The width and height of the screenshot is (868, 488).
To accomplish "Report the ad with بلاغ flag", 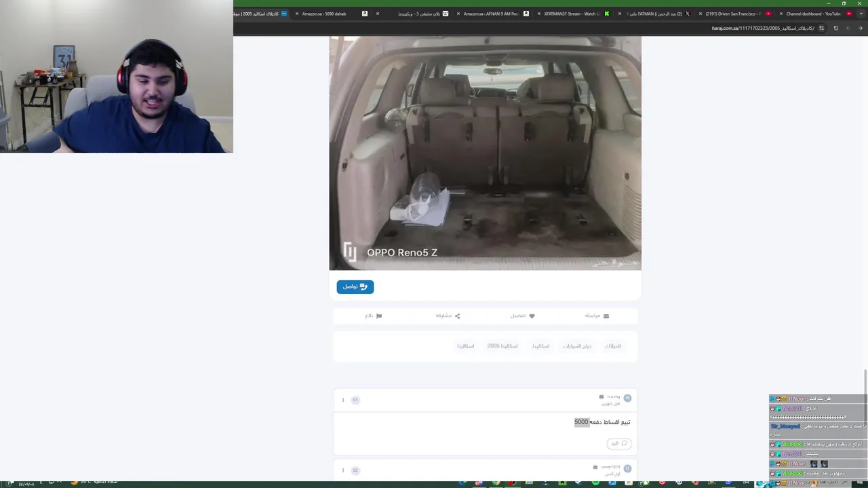I will [374, 316].
